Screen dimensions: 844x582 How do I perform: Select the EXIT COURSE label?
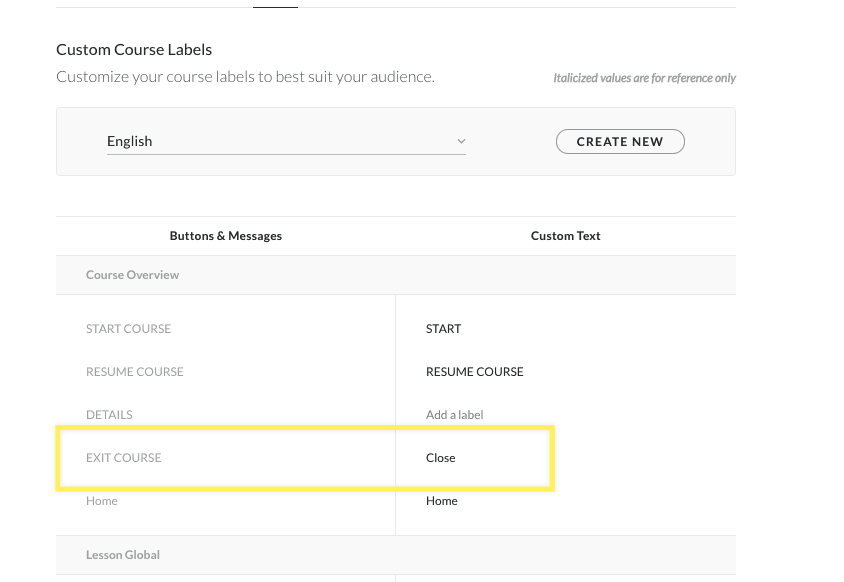click(124, 458)
